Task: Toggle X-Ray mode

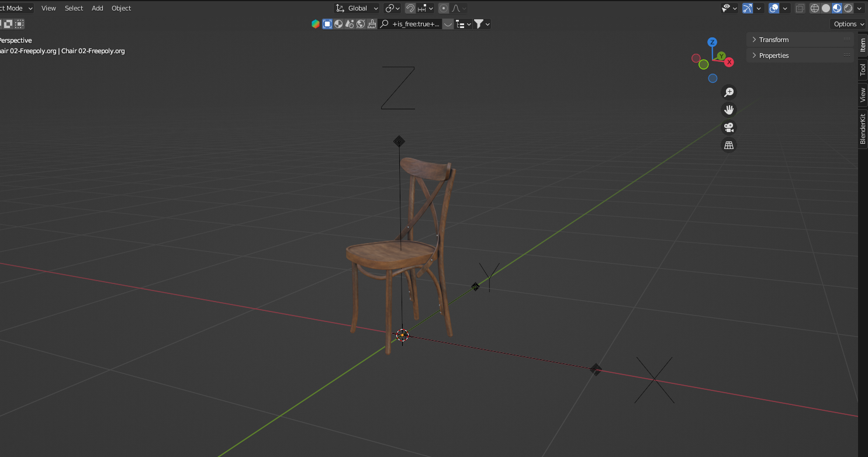Action: (800, 8)
